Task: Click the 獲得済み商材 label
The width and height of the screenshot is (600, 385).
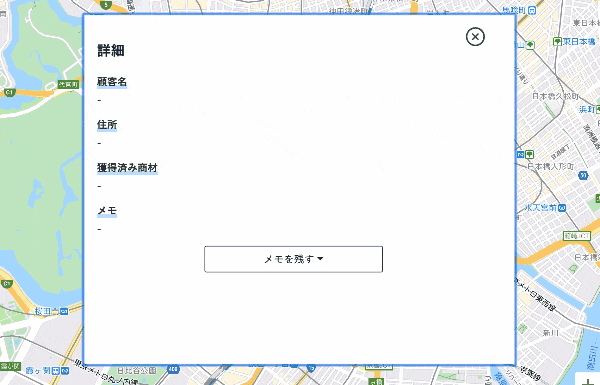Action: pos(127,168)
